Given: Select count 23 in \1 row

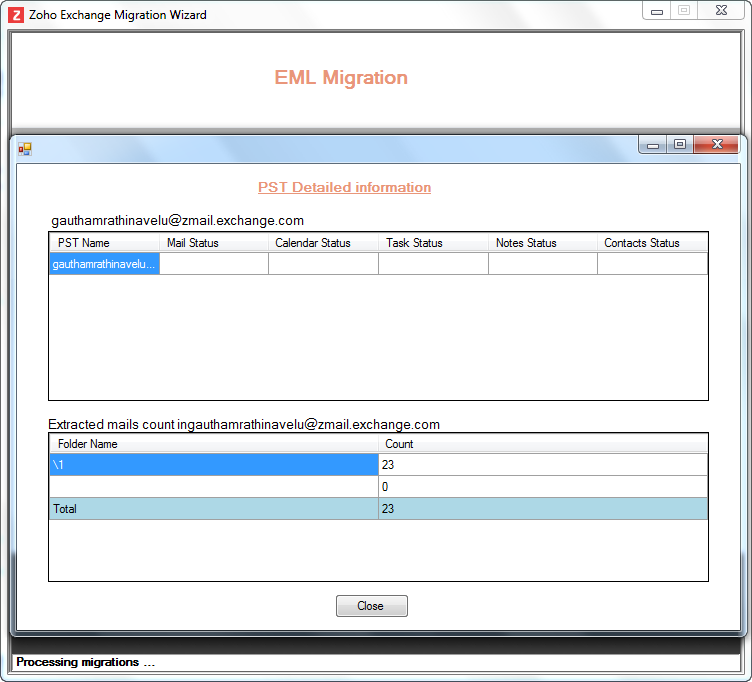Looking at the screenshot, I should (x=543, y=465).
